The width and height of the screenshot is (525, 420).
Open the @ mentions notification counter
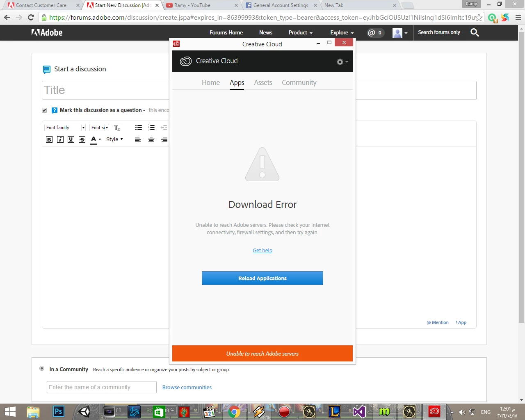[x=375, y=33]
